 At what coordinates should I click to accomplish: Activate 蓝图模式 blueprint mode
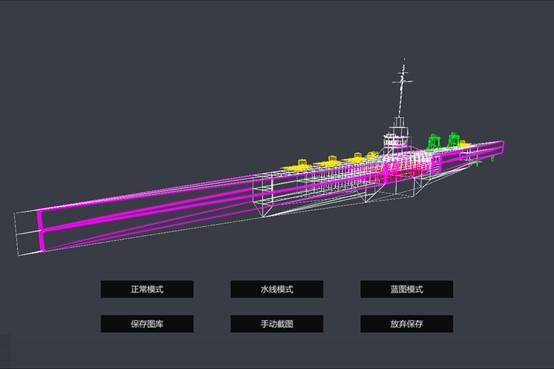coord(407,289)
